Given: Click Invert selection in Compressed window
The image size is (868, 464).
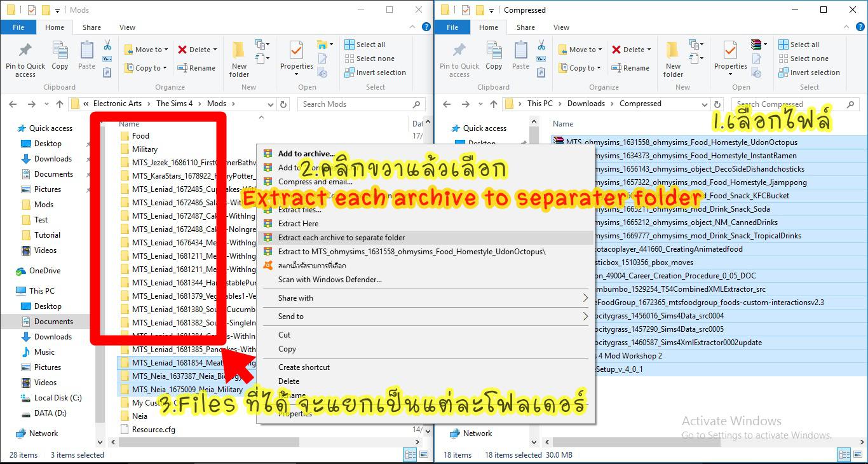Looking at the screenshot, I should pos(809,72).
